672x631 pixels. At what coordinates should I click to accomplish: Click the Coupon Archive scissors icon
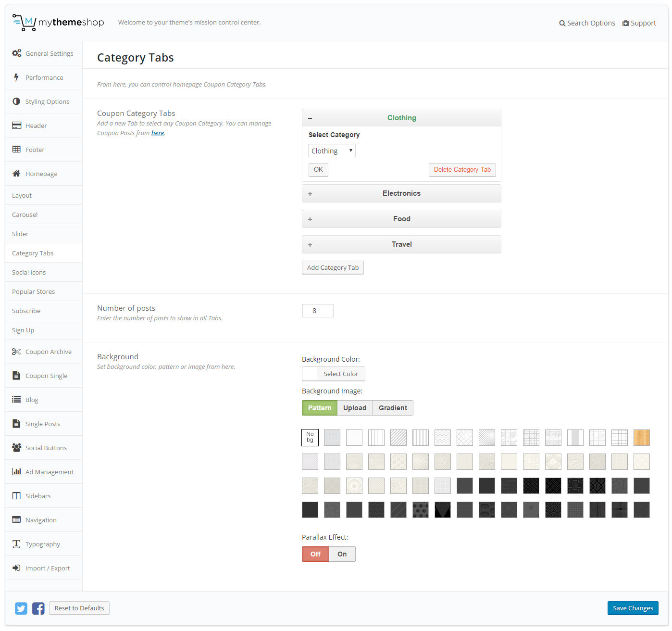17,352
